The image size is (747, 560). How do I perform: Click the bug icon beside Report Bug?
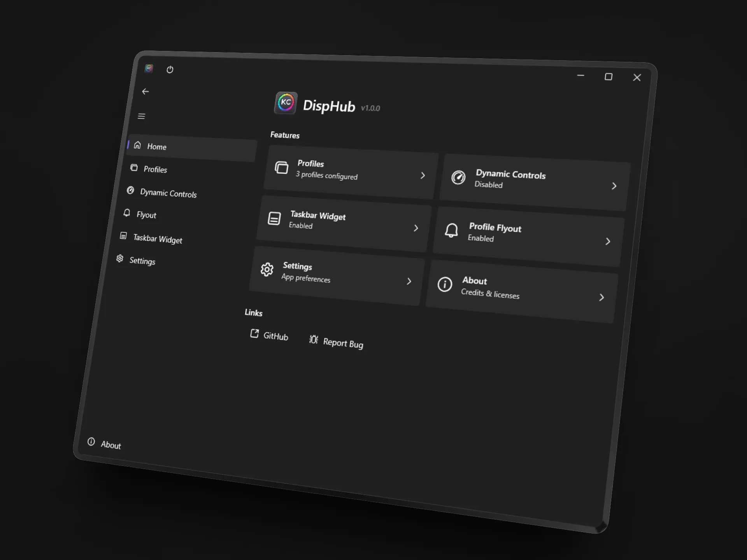tap(314, 339)
